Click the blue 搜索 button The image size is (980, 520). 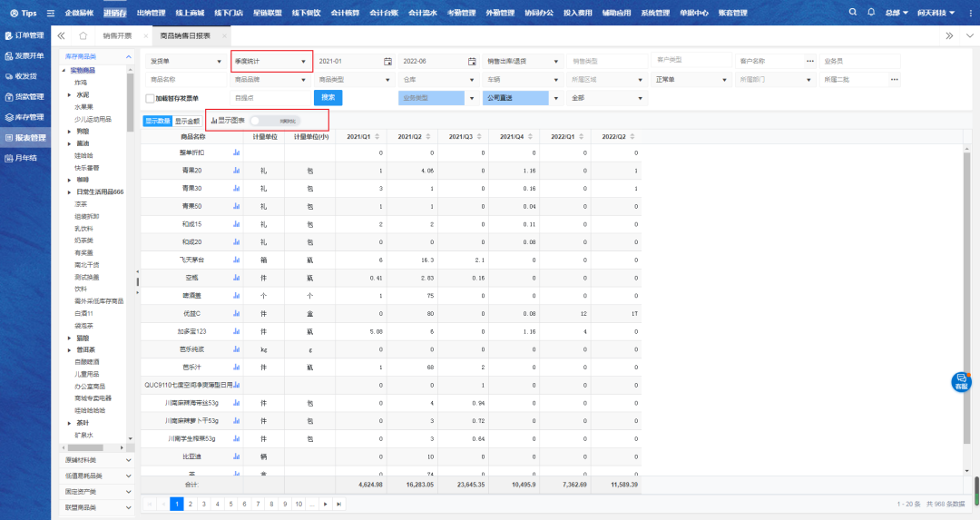(x=328, y=97)
